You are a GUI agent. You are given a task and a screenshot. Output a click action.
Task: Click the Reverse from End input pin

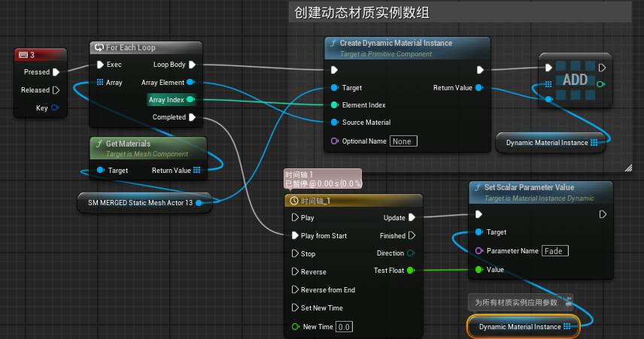point(295,290)
